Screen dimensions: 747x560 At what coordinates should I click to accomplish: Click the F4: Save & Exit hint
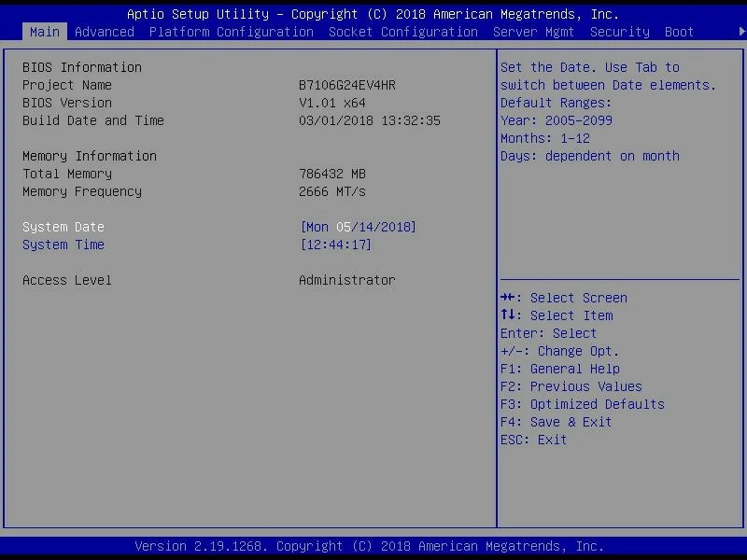pos(556,422)
